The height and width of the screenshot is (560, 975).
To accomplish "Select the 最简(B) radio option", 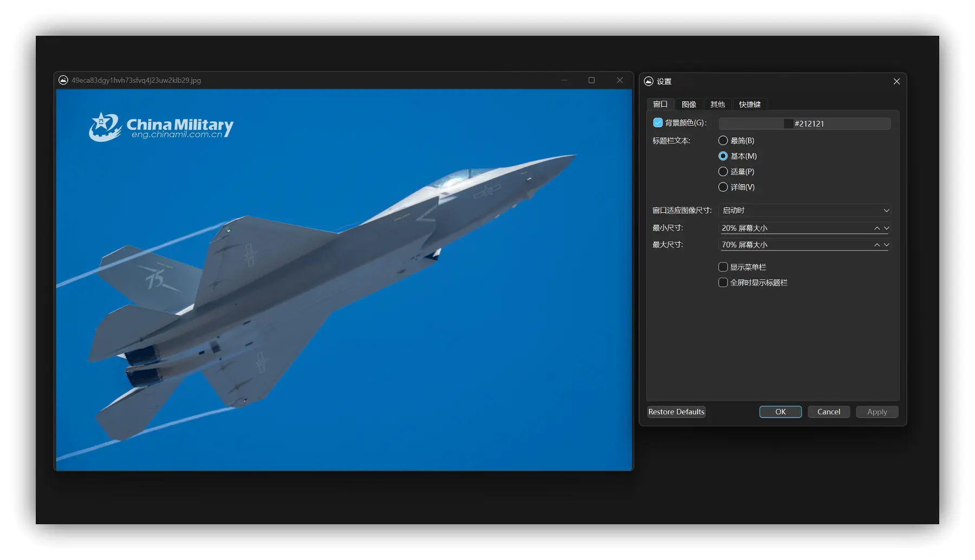I will 723,140.
